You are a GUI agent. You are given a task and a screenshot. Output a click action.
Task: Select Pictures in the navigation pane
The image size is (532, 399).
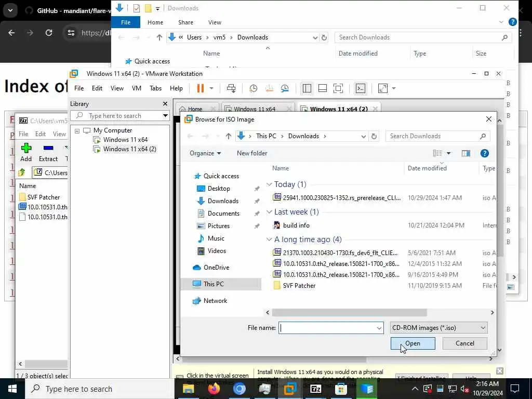click(219, 226)
